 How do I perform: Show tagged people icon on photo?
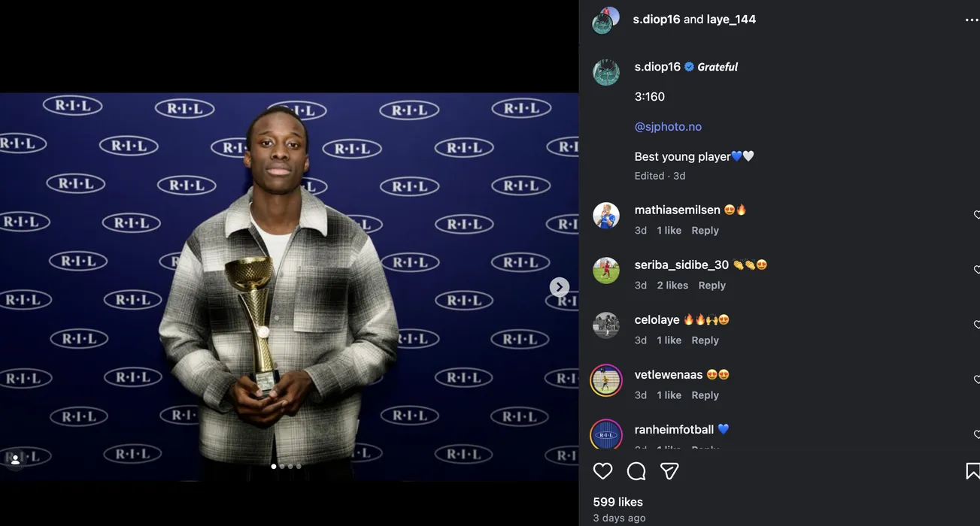click(15, 460)
